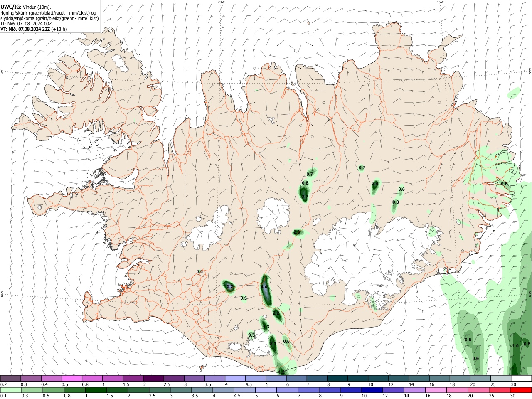
Task: Pick the light lavender 4 swatch in top legend row
Action: pyautogui.click(x=235, y=379)
